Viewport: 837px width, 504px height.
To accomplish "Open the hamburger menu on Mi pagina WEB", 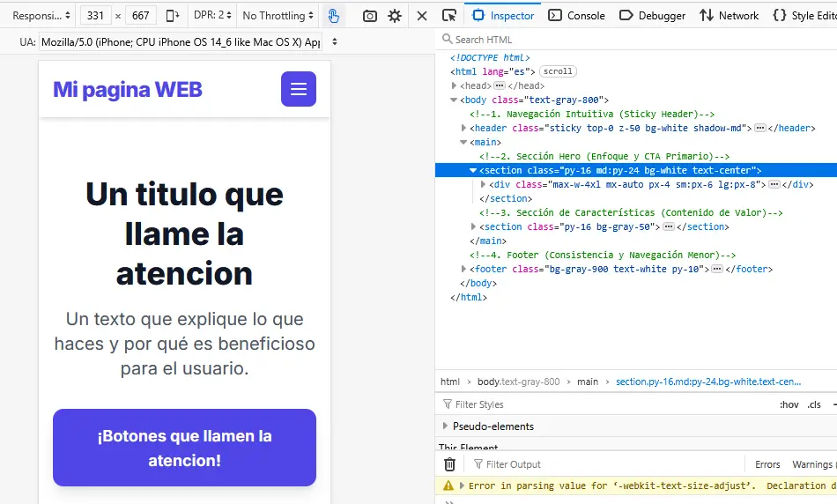I will 299,89.
